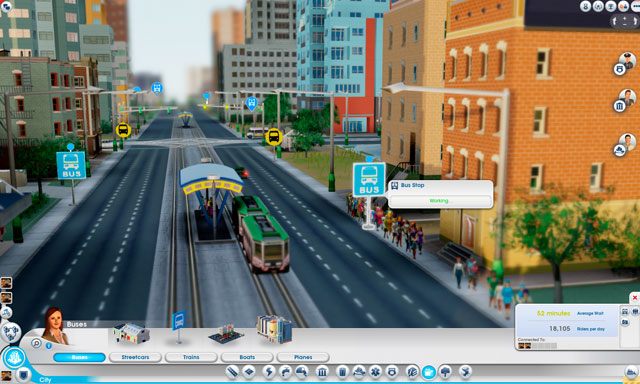Image resolution: width=640 pixels, height=384 pixels.
Task: Switch to the Planes tab
Action: (x=303, y=357)
